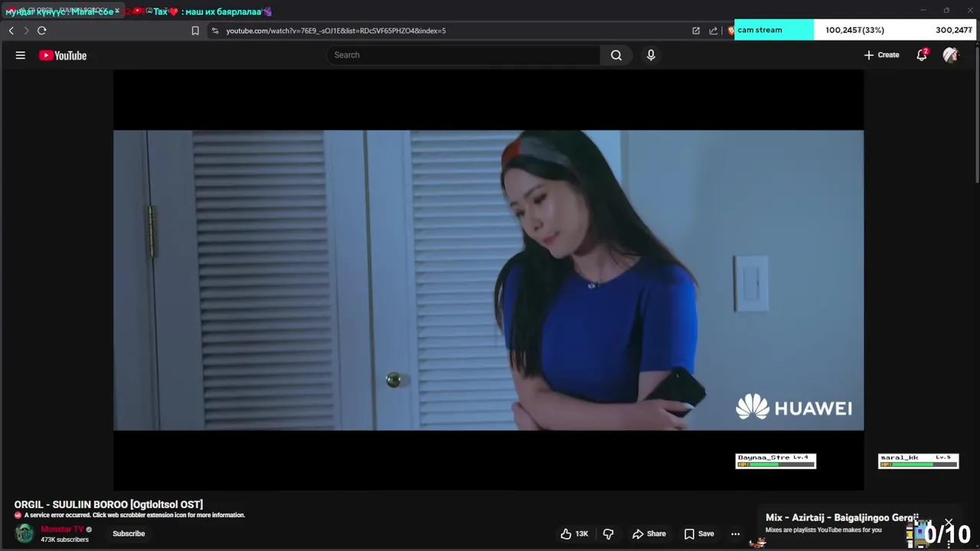Open YouTube guide hamburger menu

click(x=21, y=55)
